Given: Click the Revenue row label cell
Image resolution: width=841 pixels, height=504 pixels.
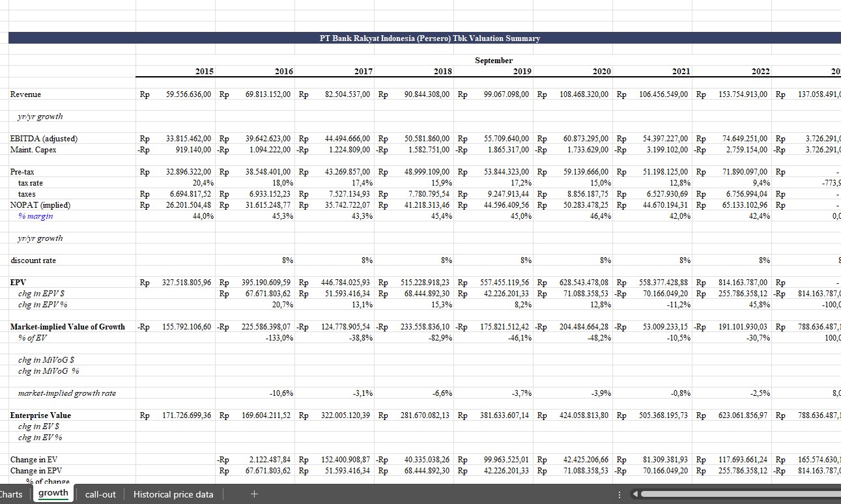Looking at the screenshot, I should pos(26,94).
